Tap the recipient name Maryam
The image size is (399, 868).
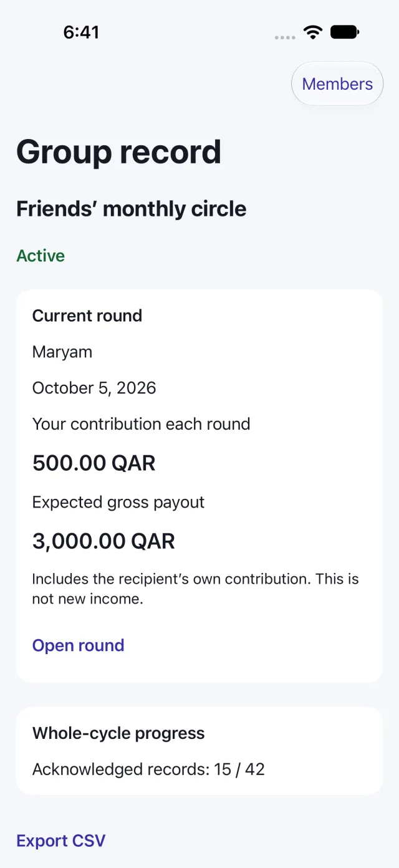click(x=62, y=352)
